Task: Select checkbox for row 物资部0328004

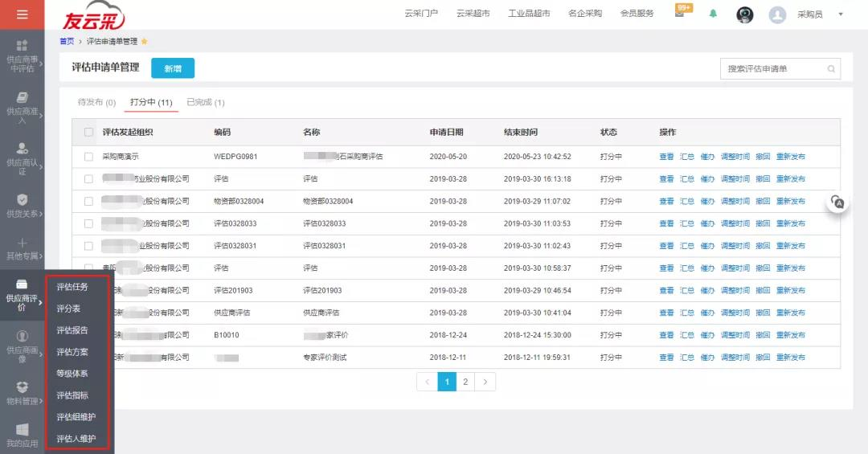Action: coord(88,202)
